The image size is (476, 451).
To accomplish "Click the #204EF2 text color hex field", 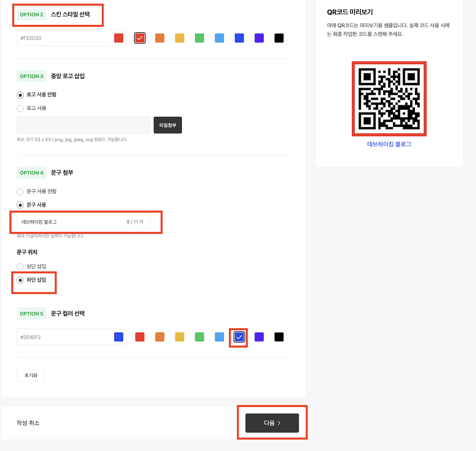I will (72, 337).
